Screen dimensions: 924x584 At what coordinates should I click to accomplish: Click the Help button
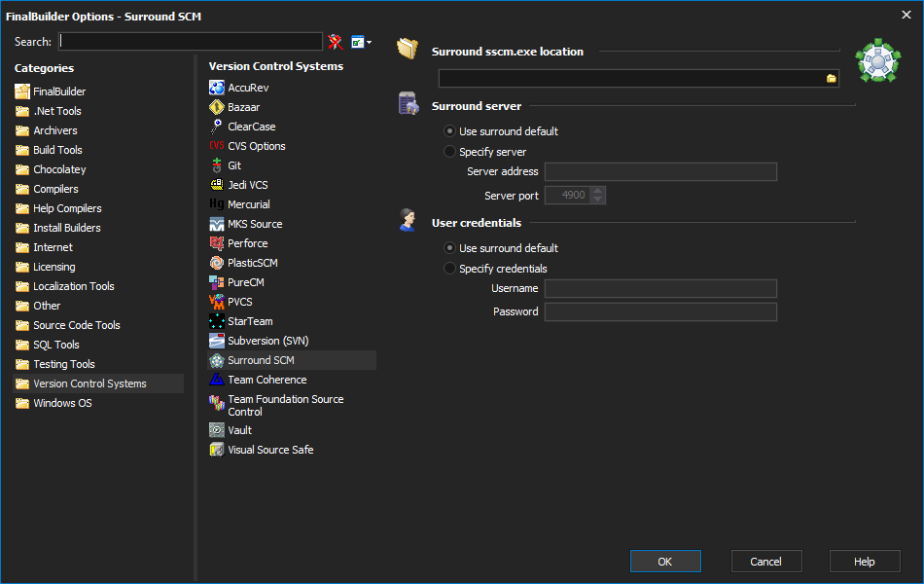(x=865, y=562)
